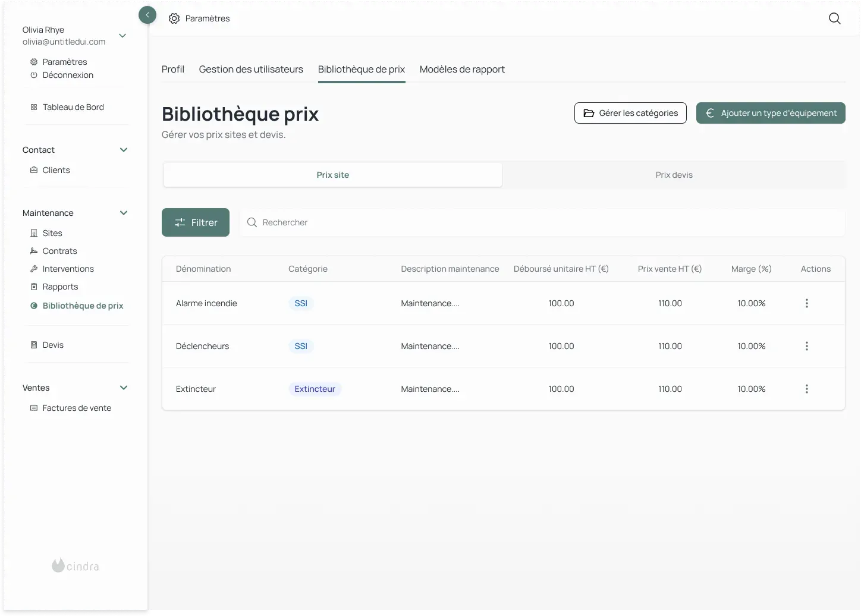Switch to the Prix devis segment
Viewport: 861px width, 616px height.
click(674, 175)
